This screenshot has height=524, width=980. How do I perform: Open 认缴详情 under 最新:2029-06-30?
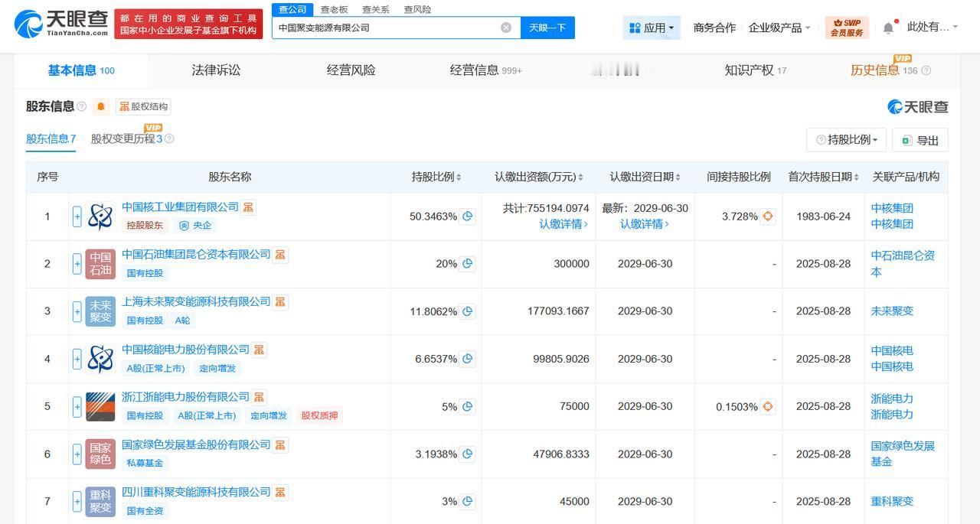[645, 224]
